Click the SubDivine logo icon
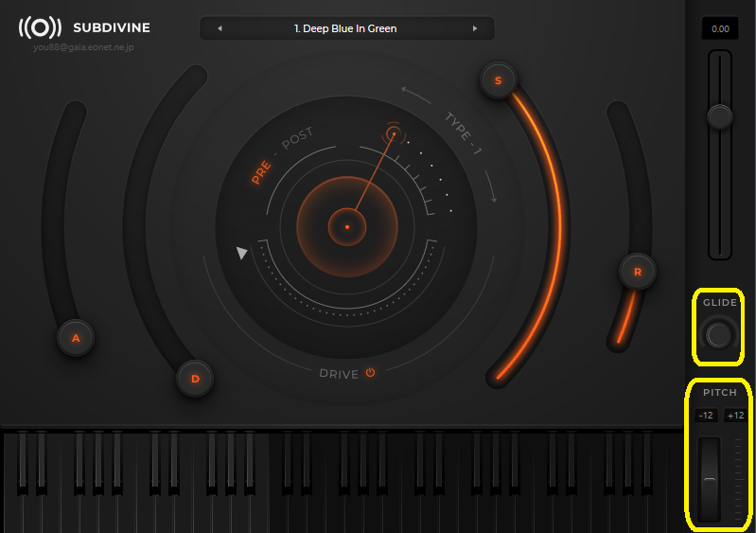This screenshot has width=756, height=533. 40,27
